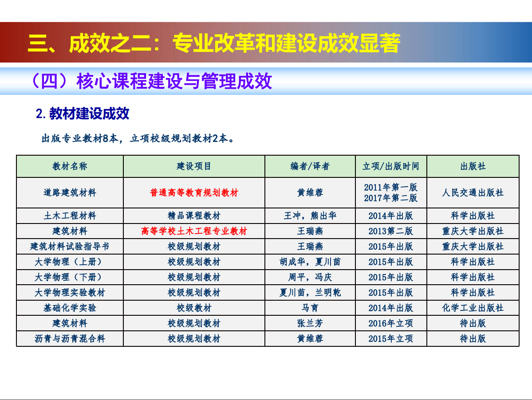The image size is (532, 400).
Task: Select the 沥青与沥青混合料 cell
Action: pos(70,339)
